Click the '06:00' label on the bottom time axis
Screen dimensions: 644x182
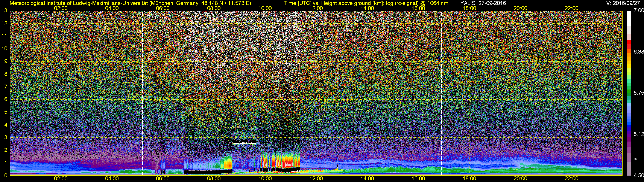click(163, 179)
